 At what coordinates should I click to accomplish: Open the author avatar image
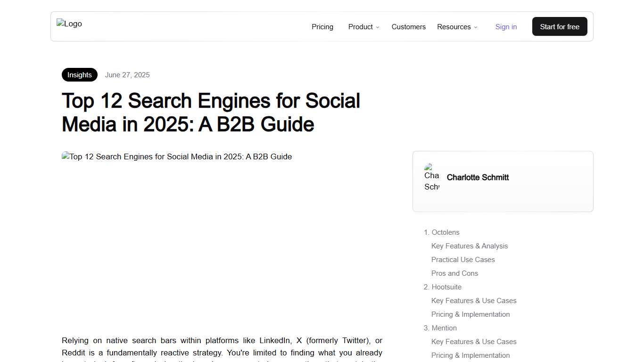click(x=431, y=178)
